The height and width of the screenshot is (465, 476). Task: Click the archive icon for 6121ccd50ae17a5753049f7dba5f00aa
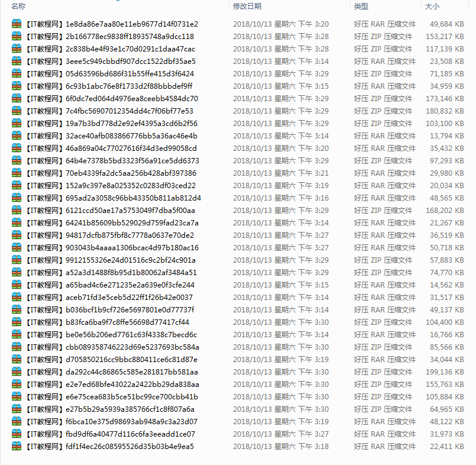point(16,211)
